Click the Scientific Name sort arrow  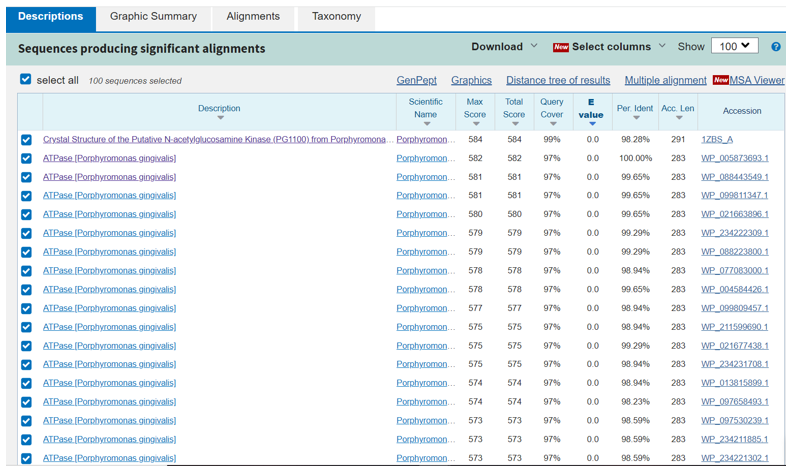pos(426,124)
